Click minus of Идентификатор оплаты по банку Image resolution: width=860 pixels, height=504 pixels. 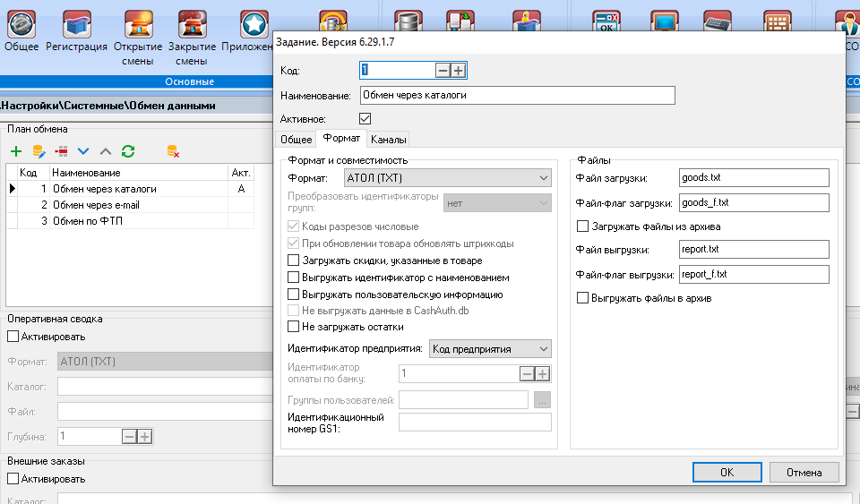pyautogui.click(x=527, y=373)
